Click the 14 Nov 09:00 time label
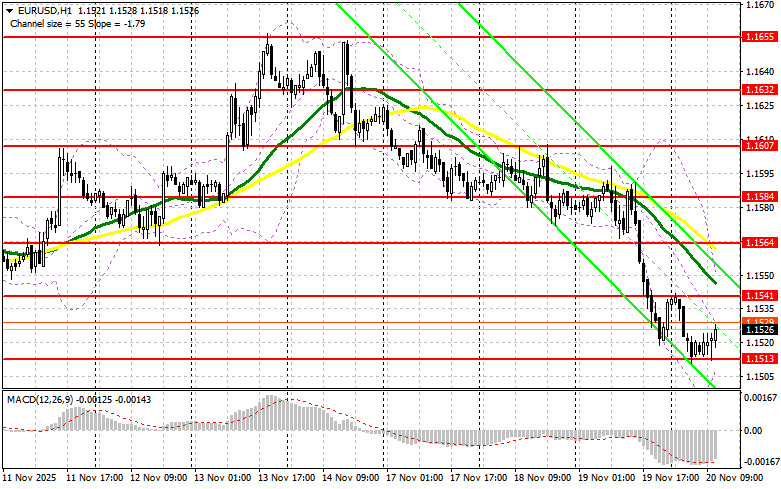781x489 pixels. point(351,478)
